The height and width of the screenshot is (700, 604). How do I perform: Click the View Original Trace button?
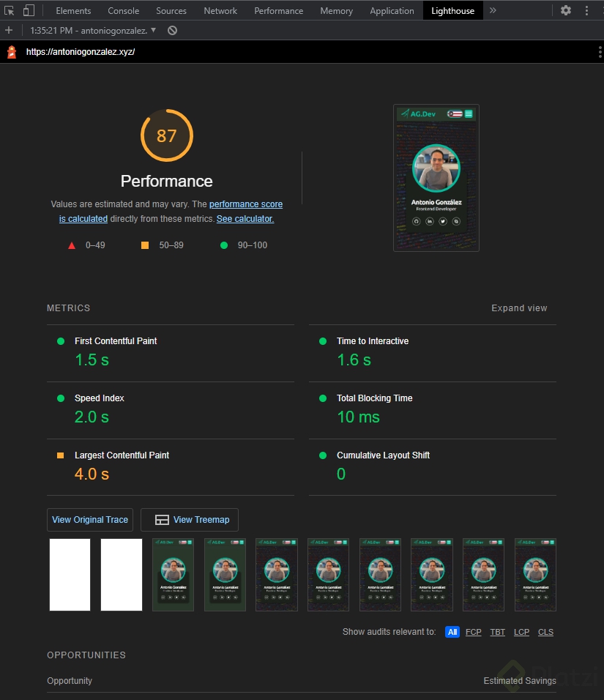(x=89, y=520)
